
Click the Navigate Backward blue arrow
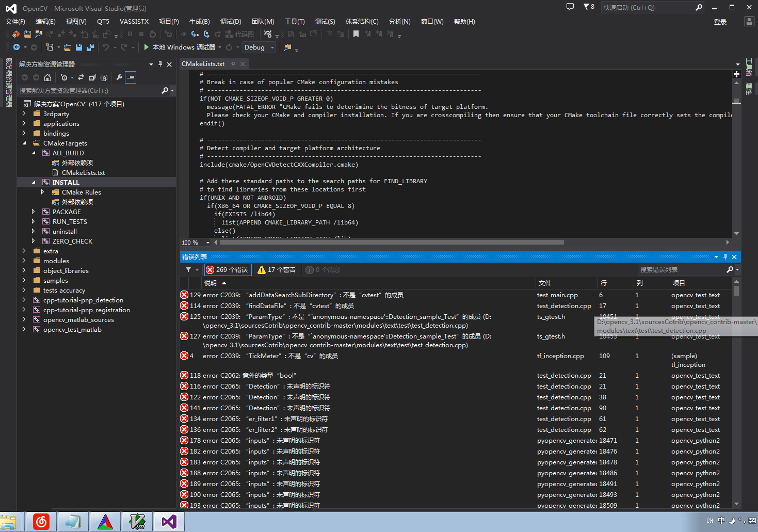[17, 47]
